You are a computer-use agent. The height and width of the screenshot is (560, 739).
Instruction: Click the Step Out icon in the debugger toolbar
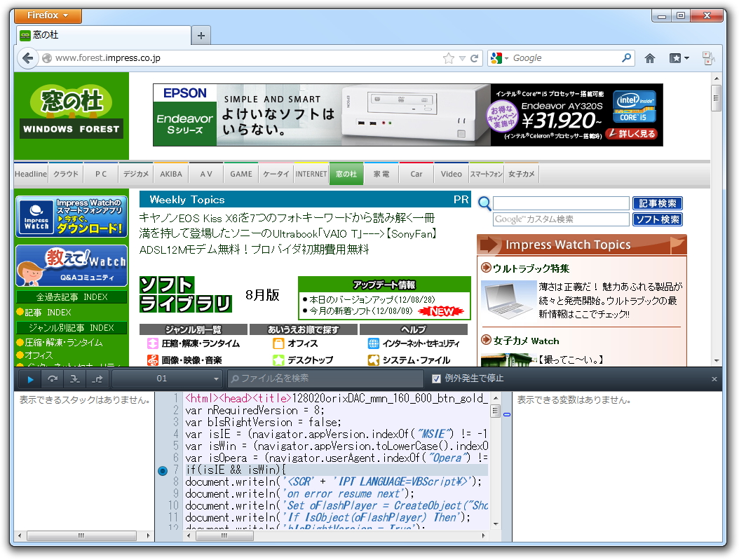[97, 378]
